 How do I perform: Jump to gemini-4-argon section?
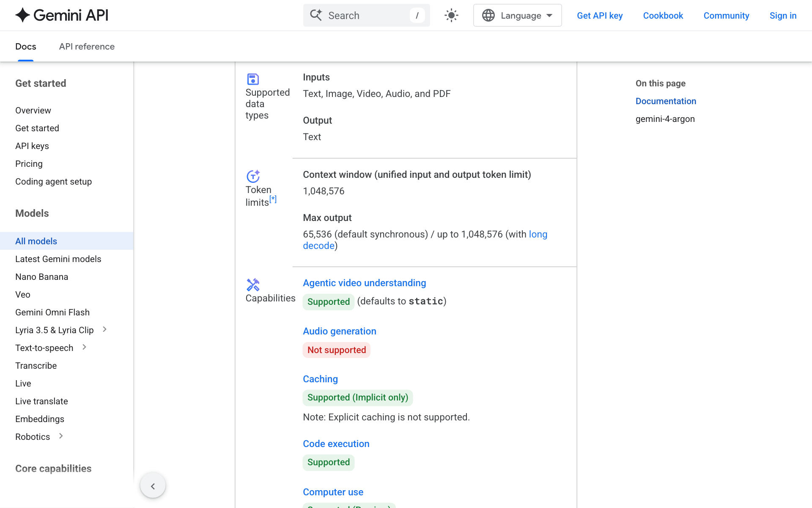click(x=665, y=119)
